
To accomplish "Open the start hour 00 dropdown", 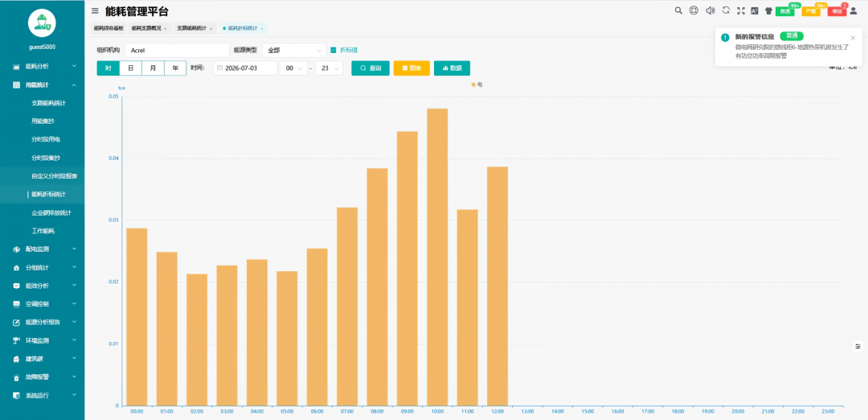I will [294, 68].
